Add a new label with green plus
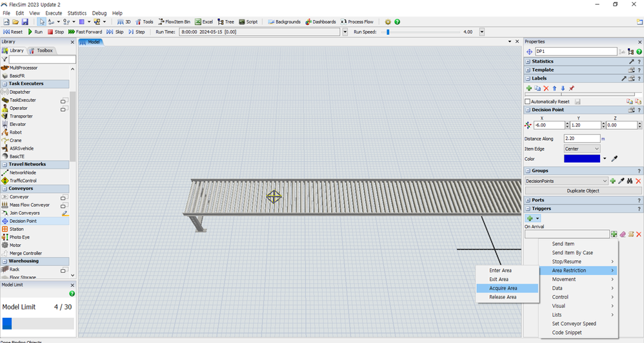 (x=529, y=88)
